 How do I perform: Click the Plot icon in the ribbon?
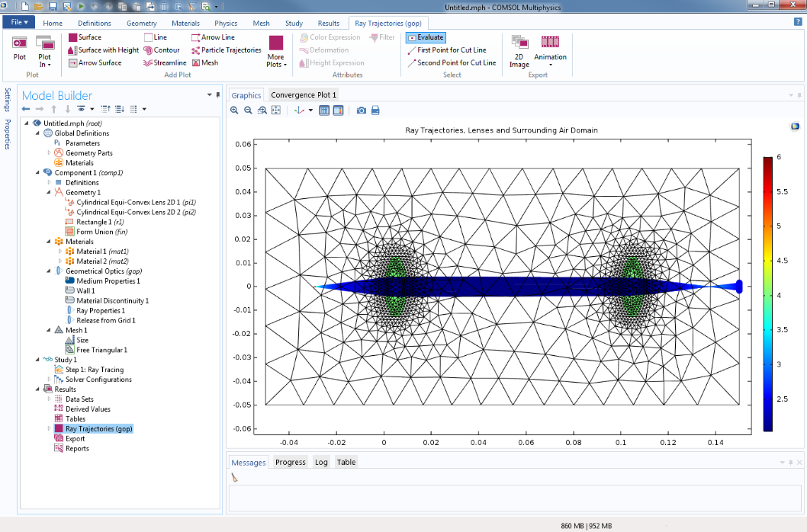click(20, 48)
